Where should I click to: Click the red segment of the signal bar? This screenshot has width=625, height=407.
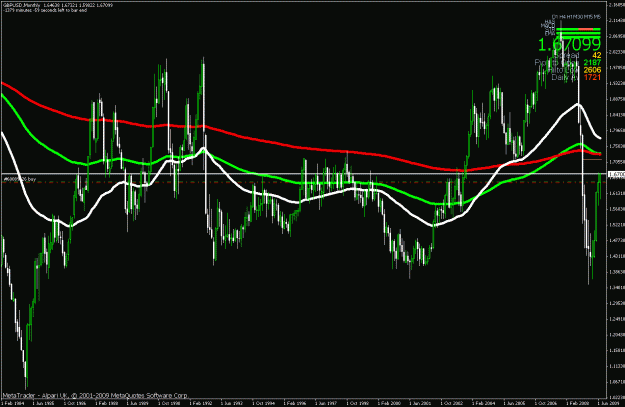coord(586,29)
